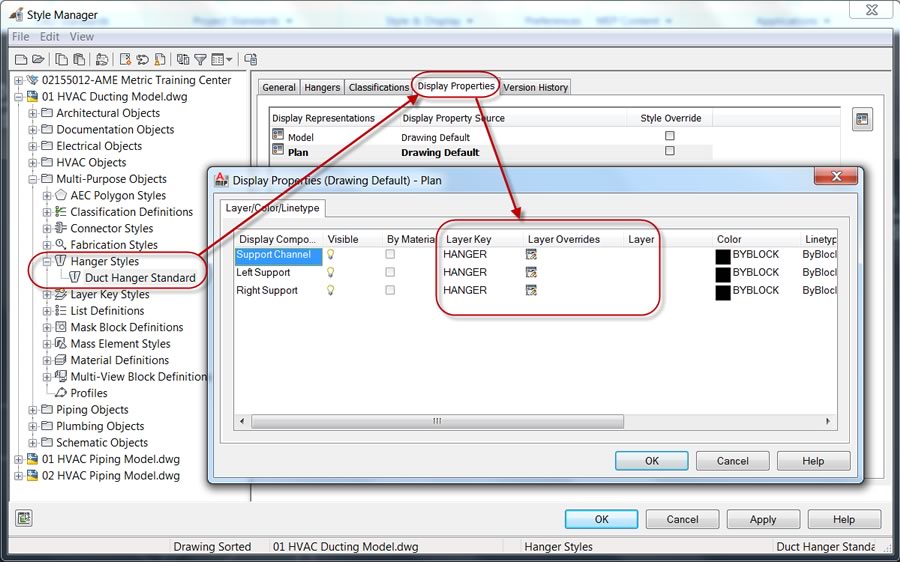Click Cancel in Display Properties dialog

coord(732,461)
